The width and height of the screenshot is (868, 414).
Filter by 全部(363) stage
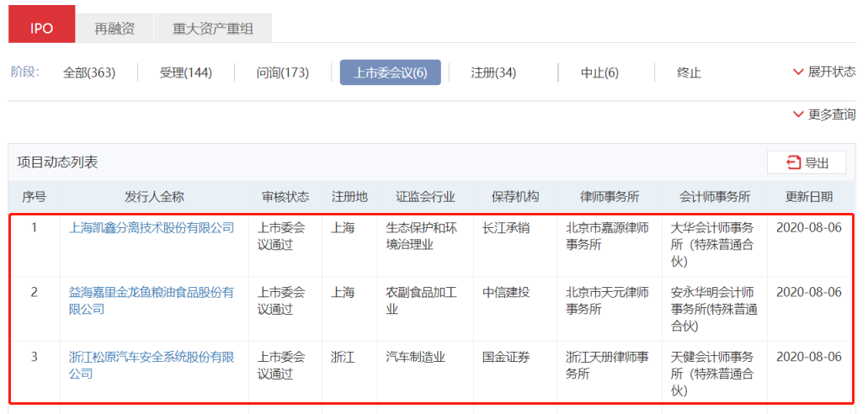click(89, 72)
